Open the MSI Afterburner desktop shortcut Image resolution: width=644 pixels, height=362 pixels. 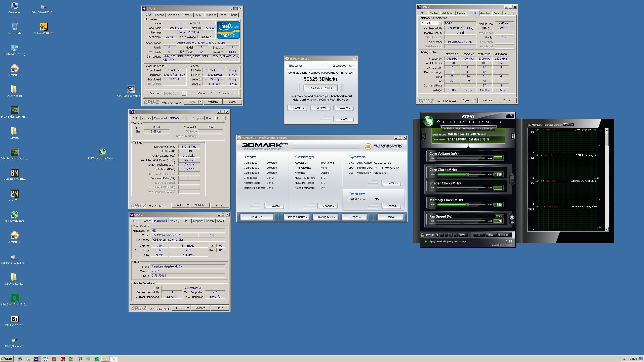coord(14,217)
